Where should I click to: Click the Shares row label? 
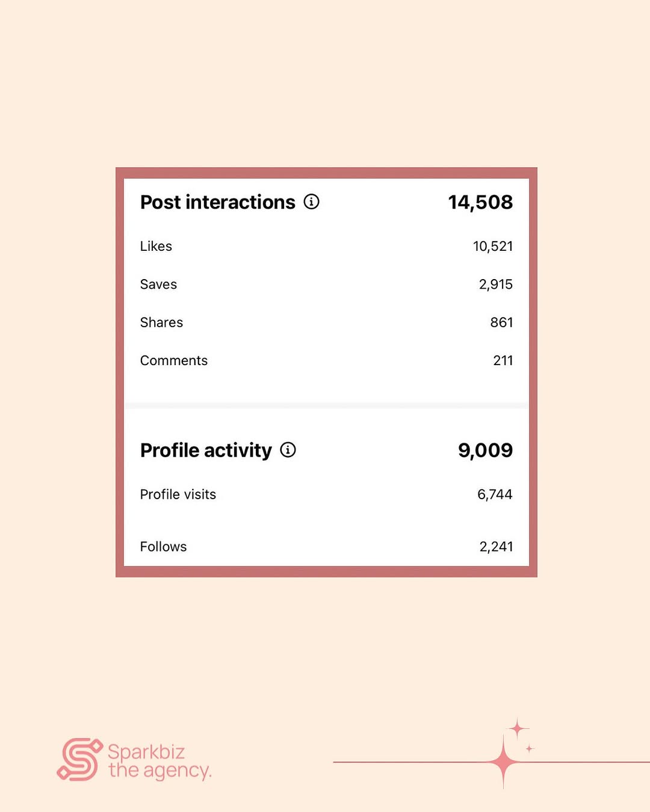161,322
